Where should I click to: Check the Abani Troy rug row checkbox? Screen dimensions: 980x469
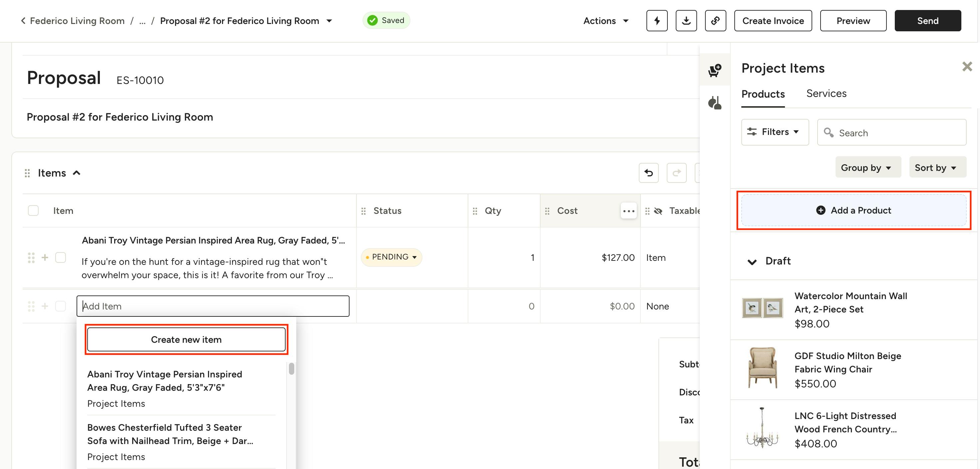[x=61, y=258]
